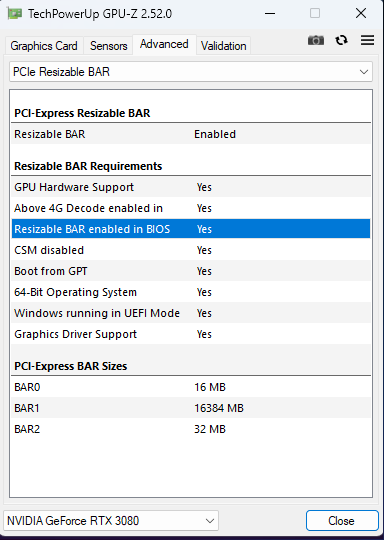Select the 64-Bit Operating System row
Screen dimensions: 384x540
(191, 292)
